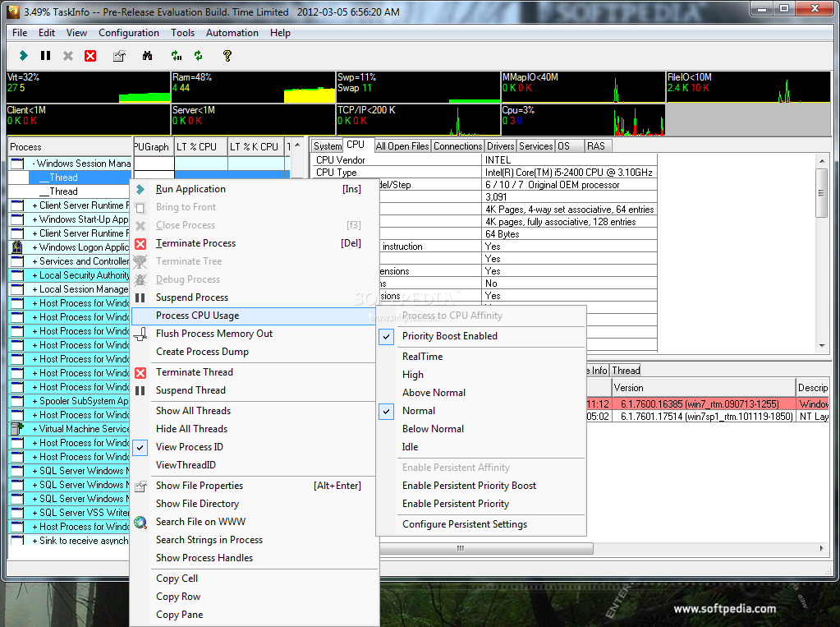The image size is (840, 627).
Task: Choose Copy Row from context menu
Action: click(178, 597)
